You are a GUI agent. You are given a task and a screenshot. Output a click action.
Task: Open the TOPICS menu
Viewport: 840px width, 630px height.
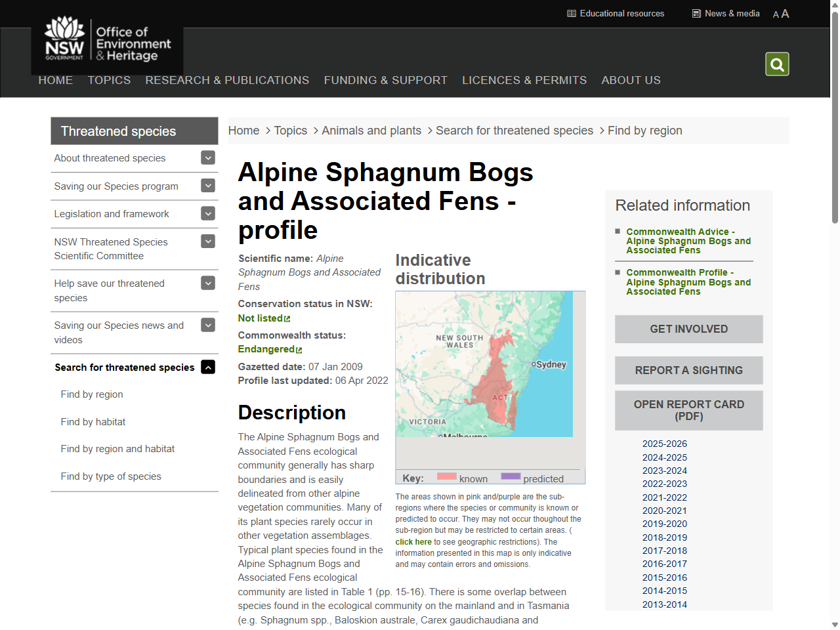click(110, 80)
